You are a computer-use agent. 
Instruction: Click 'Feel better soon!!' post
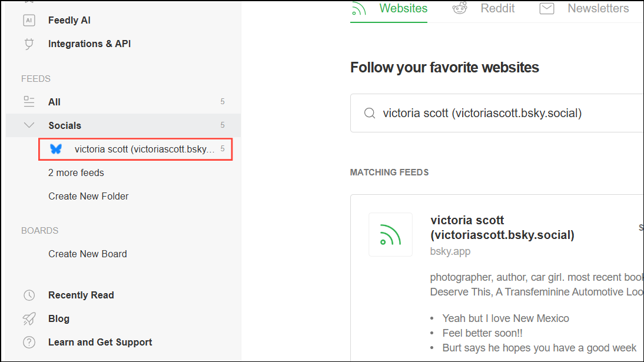point(482,333)
